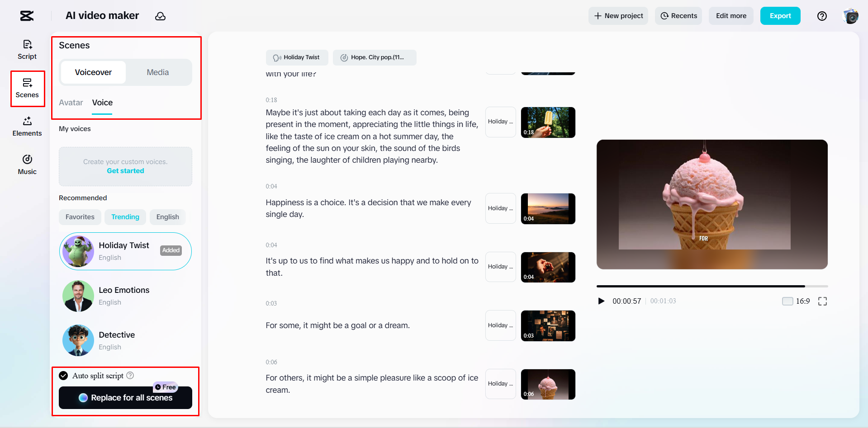Switch to the Media tab
The width and height of the screenshot is (868, 428).
157,72
